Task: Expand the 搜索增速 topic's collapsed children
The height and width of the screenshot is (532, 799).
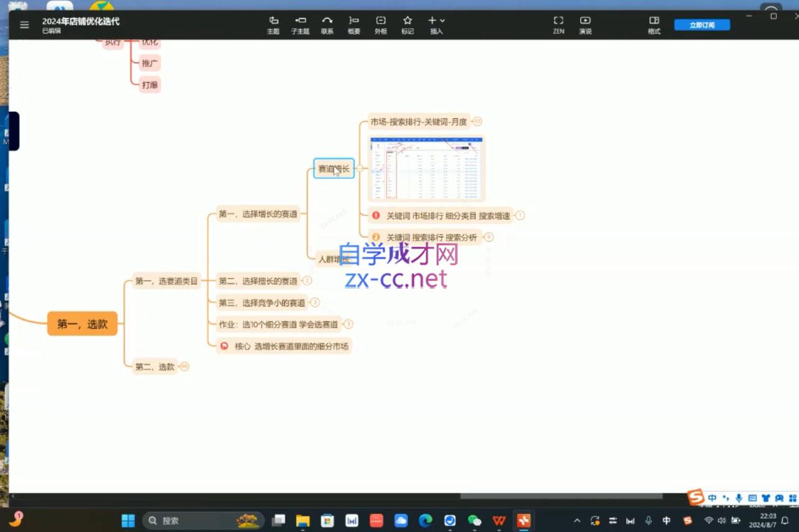Action: coord(520,215)
